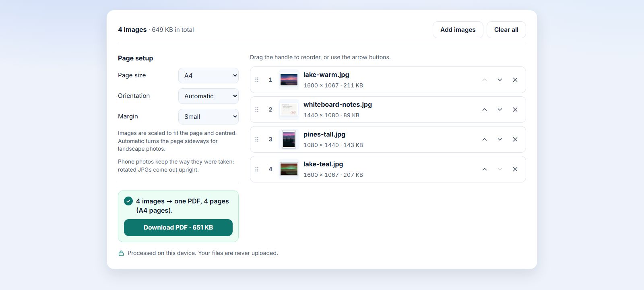Click the whiteboard-notes.jpg thumbnail
644x290 pixels.
[x=289, y=110]
